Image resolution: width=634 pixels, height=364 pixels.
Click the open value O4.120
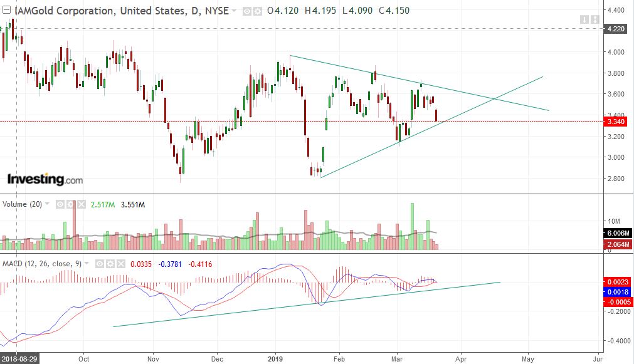283,11
